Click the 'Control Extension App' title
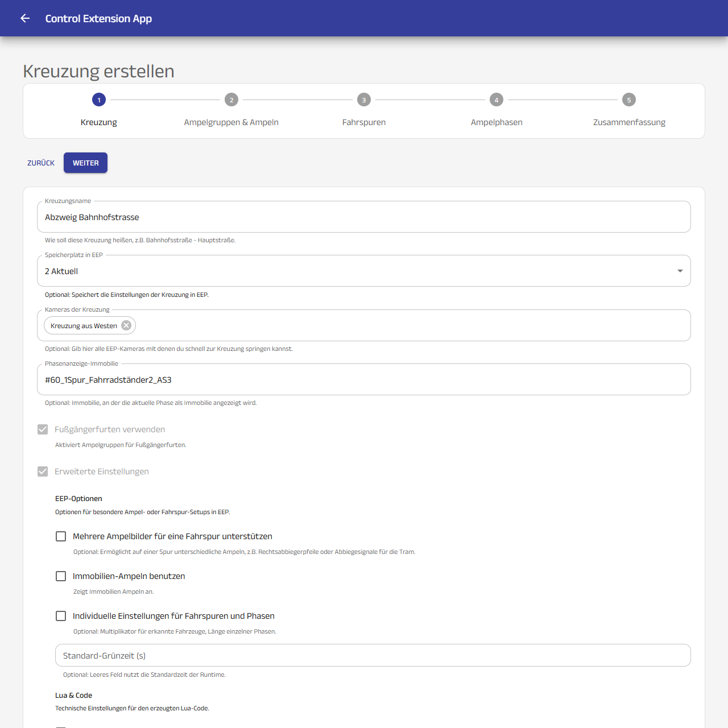The image size is (728, 728). (98, 18)
